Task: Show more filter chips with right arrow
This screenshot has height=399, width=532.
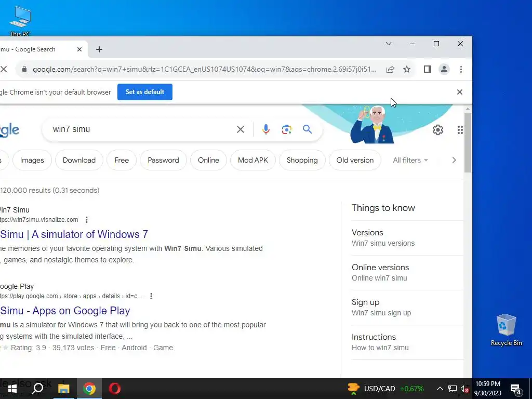Action: 454,160
